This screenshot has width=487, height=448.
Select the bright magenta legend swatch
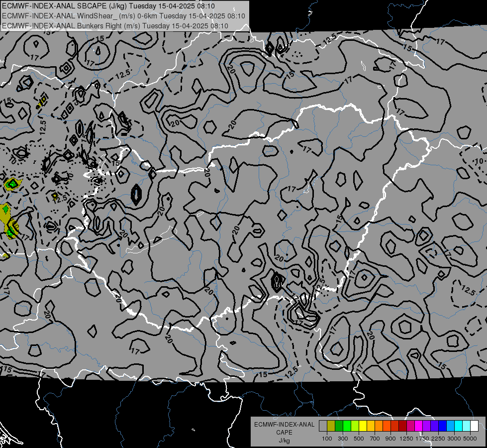pos(419,426)
